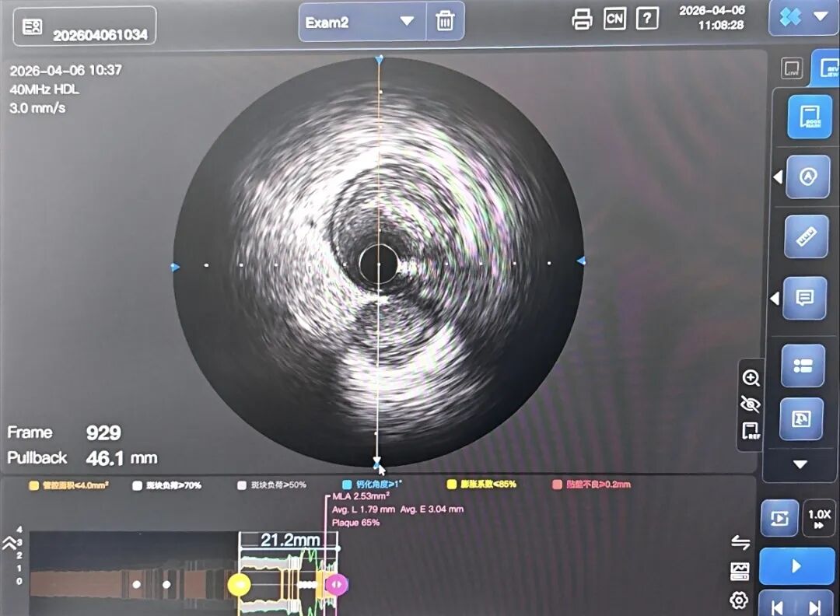Click the CN language button
Image resolution: width=840 pixels, height=616 pixels.
coord(614,18)
